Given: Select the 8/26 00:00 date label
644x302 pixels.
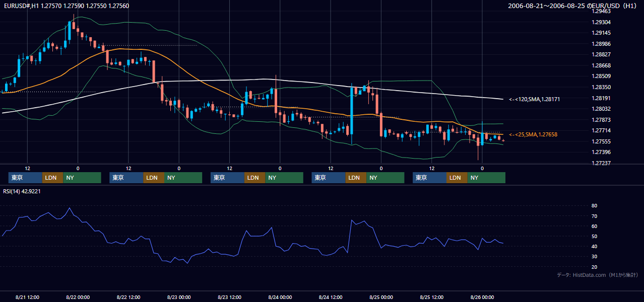Looking at the screenshot, I should click(x=482, y=297).
